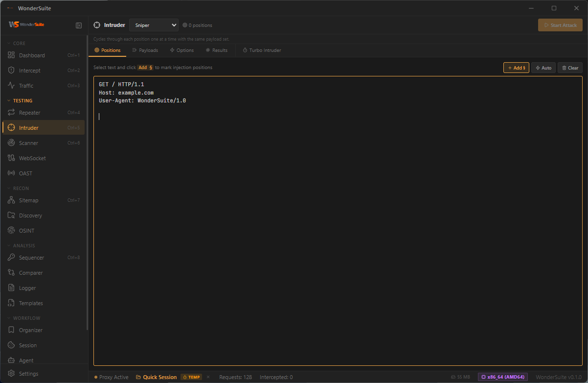Open the Settings gear icon
Screen dimensions: 588x383
click(11, 374)
